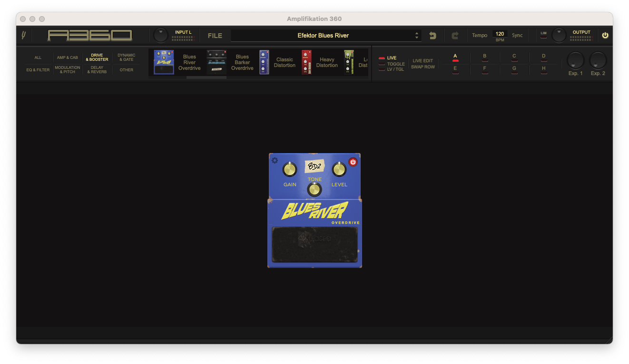Viewport: 629px width, 364px height.
Task: Select the EQ & FILTER category
Action: coord(38,70)
